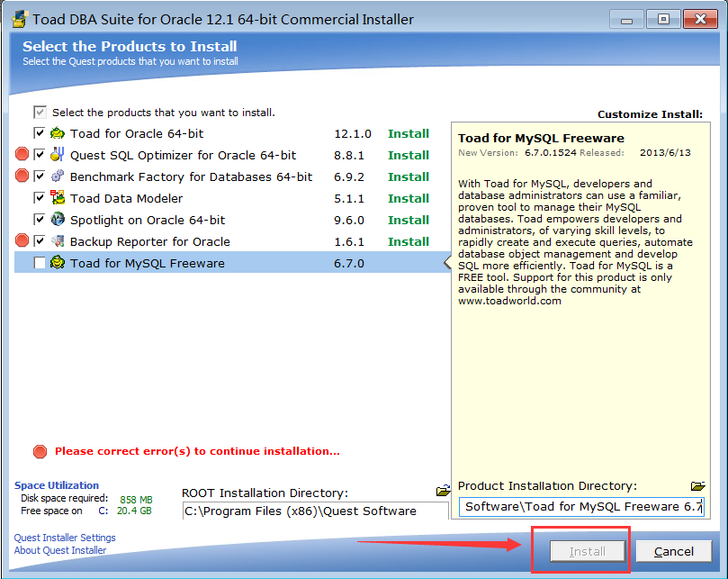Screen dimensions: 728x579
Task: Click the Toad Data Modeler icon
Action: click(x=57, y=197)
